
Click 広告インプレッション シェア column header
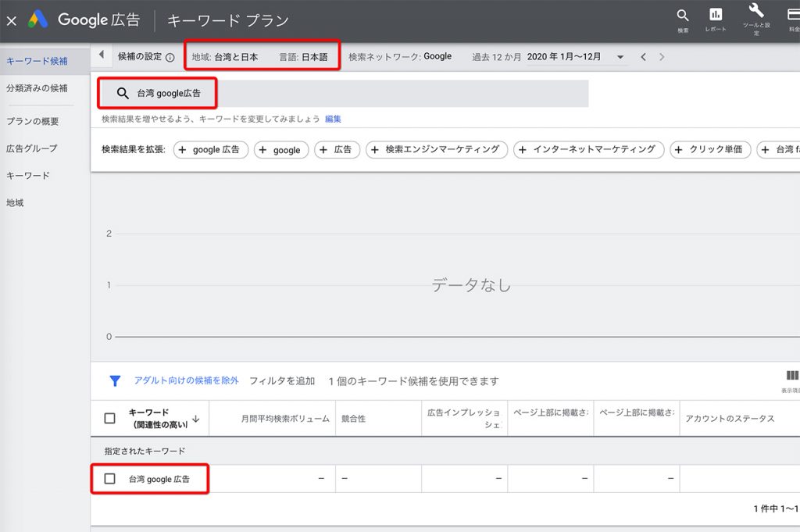click(x=464, y=418)
